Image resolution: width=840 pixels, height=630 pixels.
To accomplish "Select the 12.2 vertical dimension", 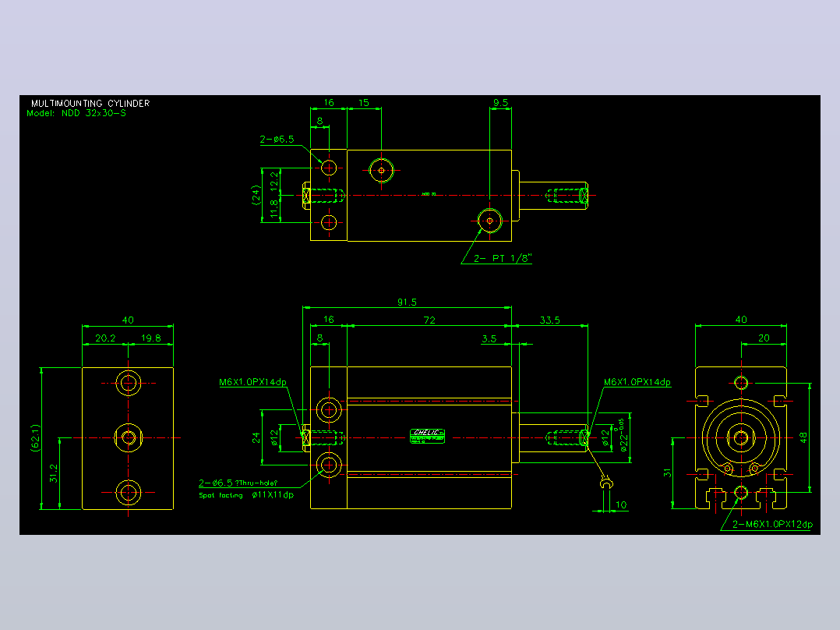I will pos(274,181).
